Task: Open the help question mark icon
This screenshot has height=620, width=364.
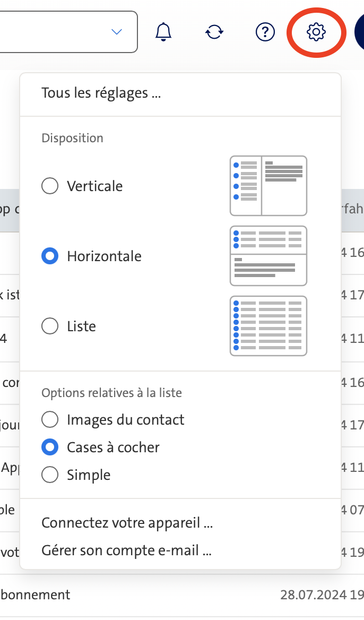Action: point(265,32)
